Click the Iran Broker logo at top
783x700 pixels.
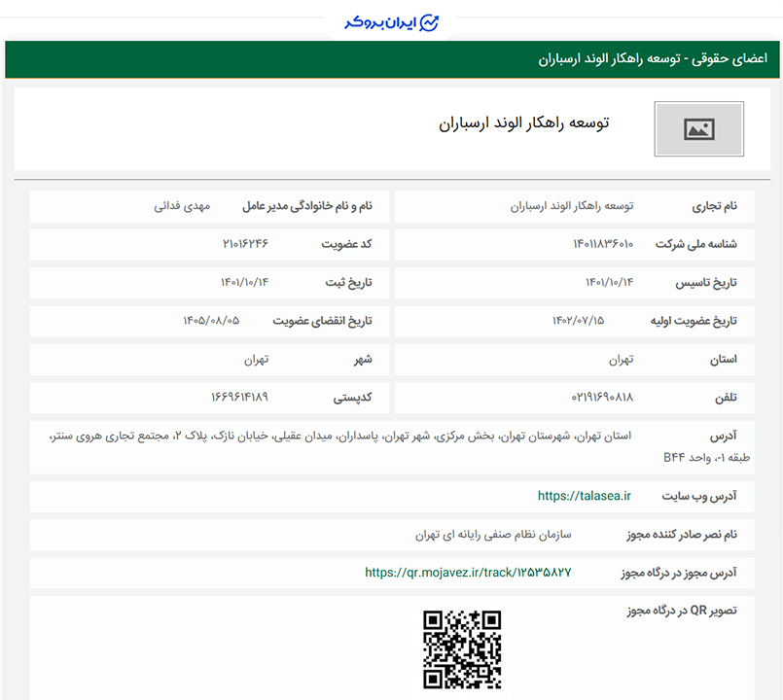click(x=391, y=22)
